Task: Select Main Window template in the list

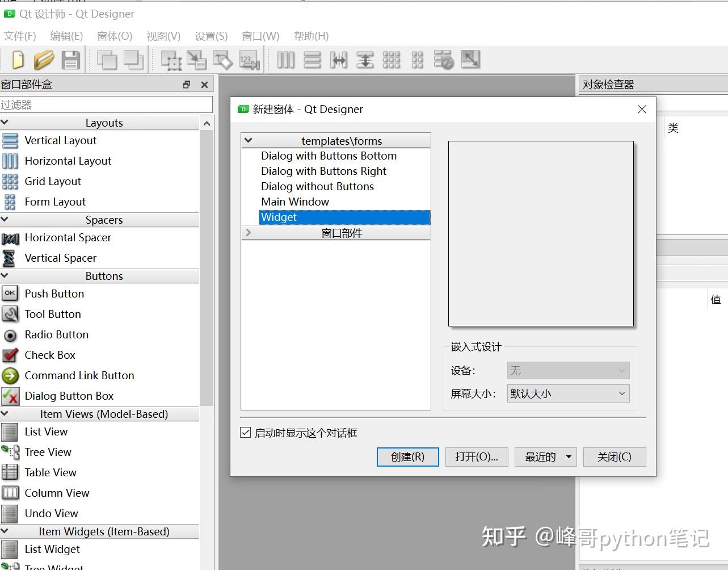Action: pos(295,202)
